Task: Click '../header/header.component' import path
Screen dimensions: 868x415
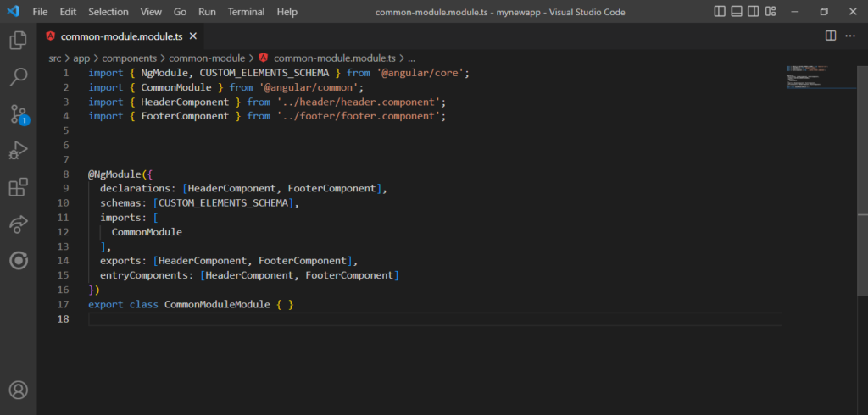Action: pyautogui.click(x=359, y=102)
